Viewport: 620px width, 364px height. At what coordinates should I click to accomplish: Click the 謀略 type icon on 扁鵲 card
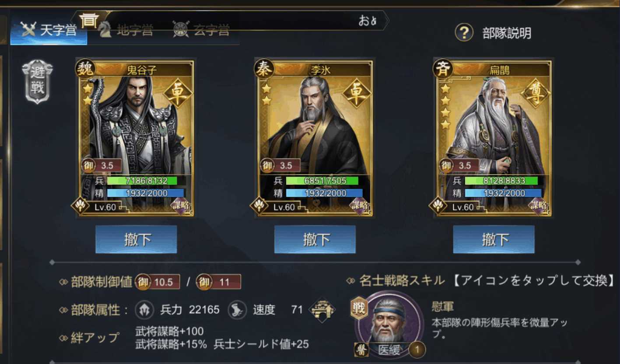click(x=539, y=205)
